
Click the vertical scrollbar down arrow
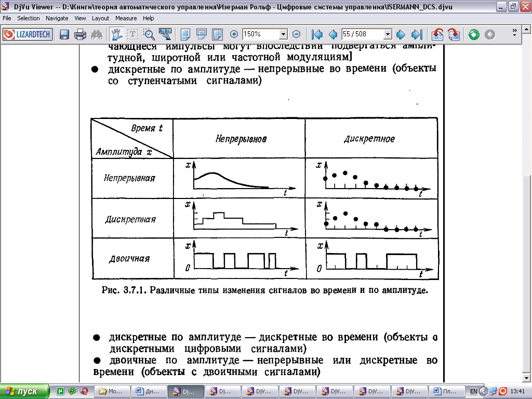[x=527, y=378]
